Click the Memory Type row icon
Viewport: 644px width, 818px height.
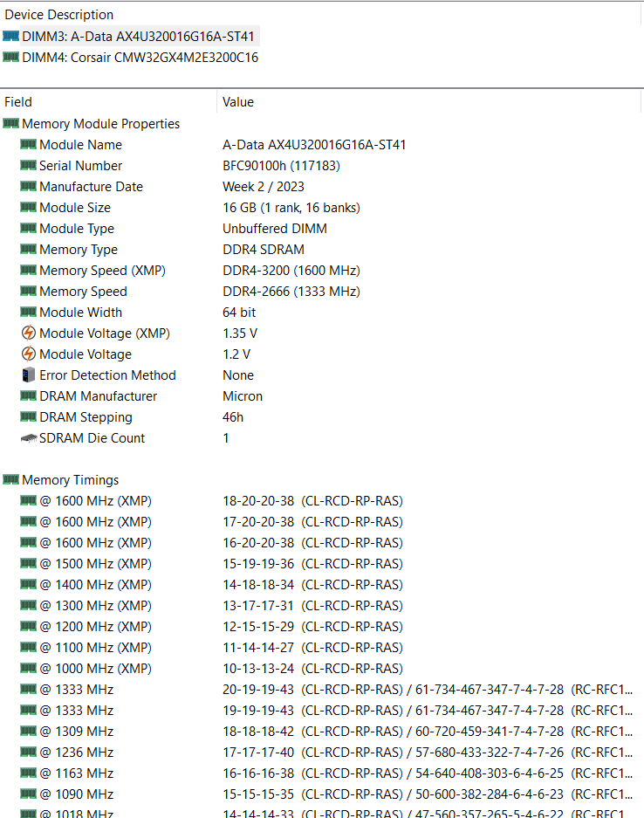click(28, 249)
